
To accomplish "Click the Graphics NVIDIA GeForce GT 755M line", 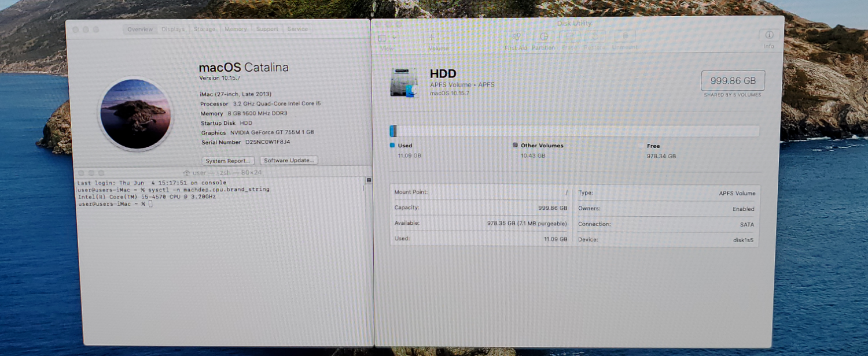I will click(258, 133).
